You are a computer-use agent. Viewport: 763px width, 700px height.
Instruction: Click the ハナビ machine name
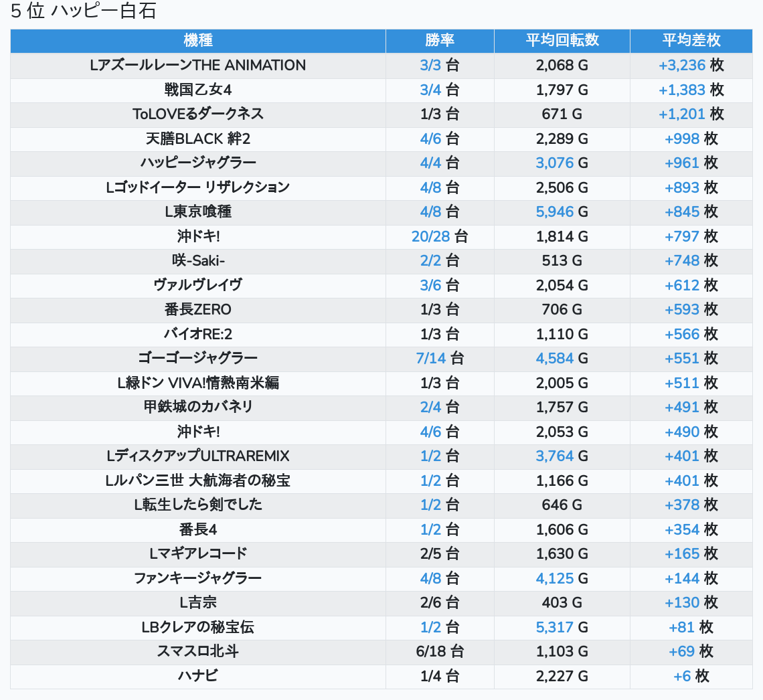tap(198, 677)
